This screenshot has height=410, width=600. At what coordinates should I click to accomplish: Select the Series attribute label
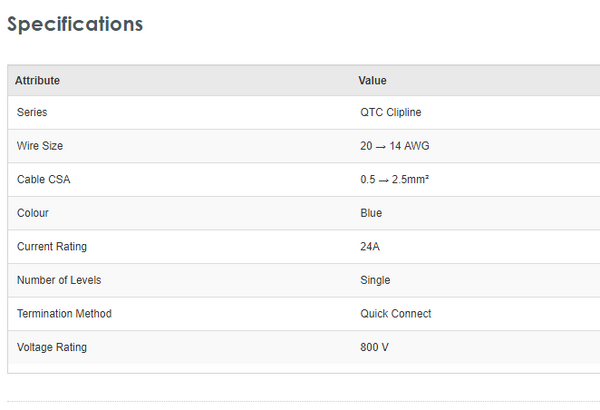click(x=32, y=113)
